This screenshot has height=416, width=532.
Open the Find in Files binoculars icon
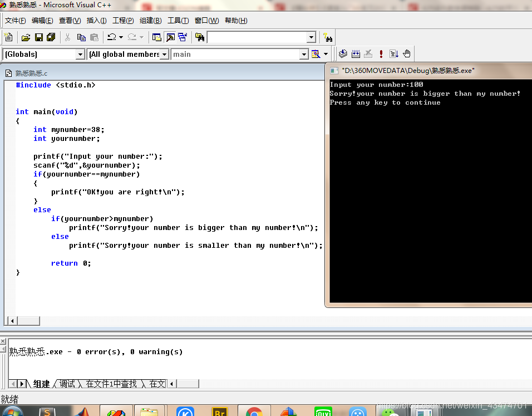[x=199, y=37]
